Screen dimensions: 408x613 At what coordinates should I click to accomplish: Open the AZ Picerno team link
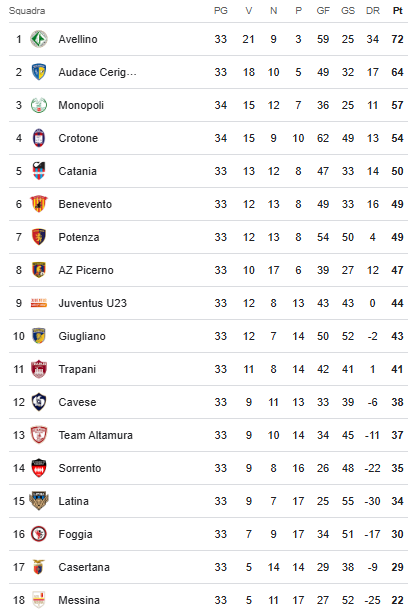point(86,270)
